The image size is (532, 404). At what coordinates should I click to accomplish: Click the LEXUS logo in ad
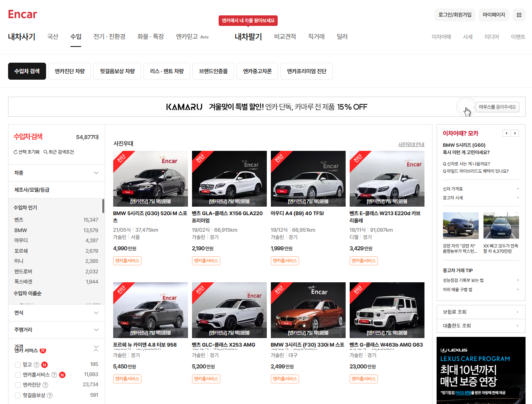(x=454, y=350)
